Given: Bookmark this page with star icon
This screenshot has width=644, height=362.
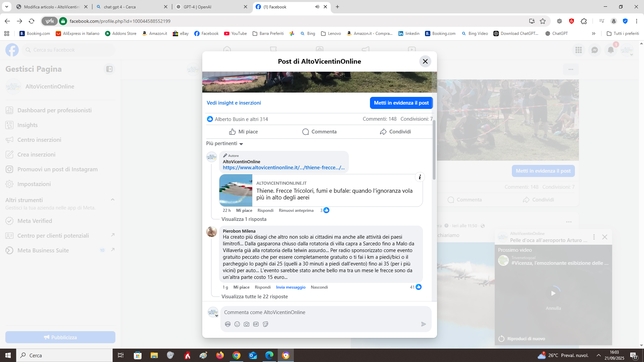Looking at the screenshot, I should tap(543, 21).
